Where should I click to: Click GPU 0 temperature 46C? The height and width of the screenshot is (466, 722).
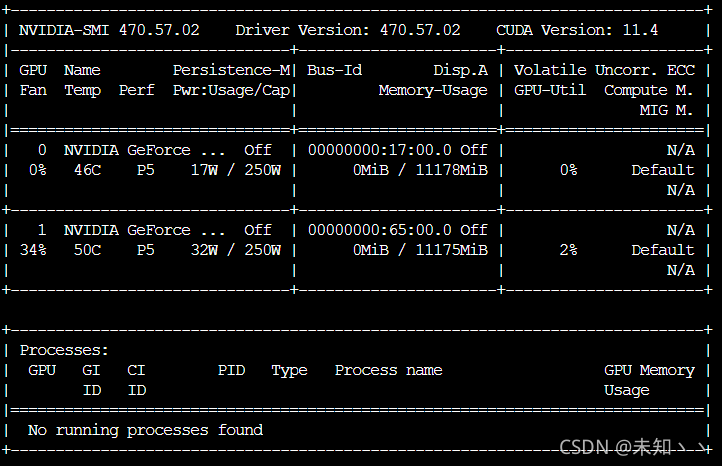click(87, 170)
